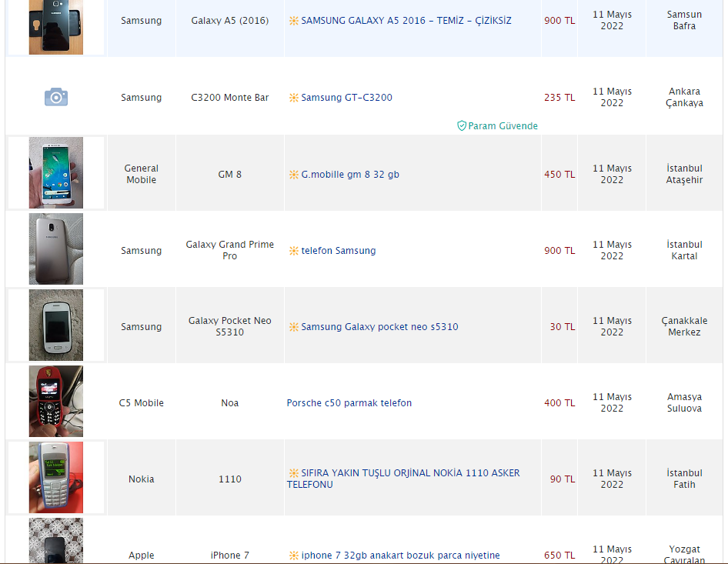Open Porsche c50 parmak telefon listing
This screenshot has width=728, height=564.
coord(349,403)
